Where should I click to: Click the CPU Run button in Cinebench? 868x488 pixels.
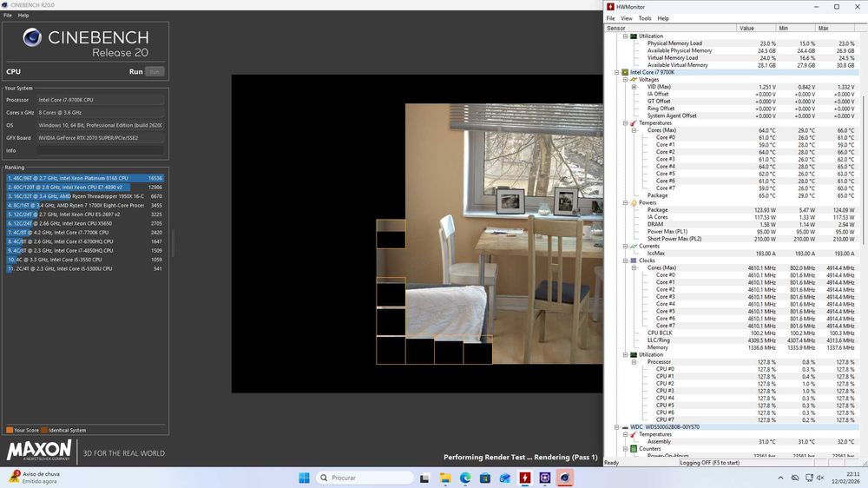coord(155,71)
